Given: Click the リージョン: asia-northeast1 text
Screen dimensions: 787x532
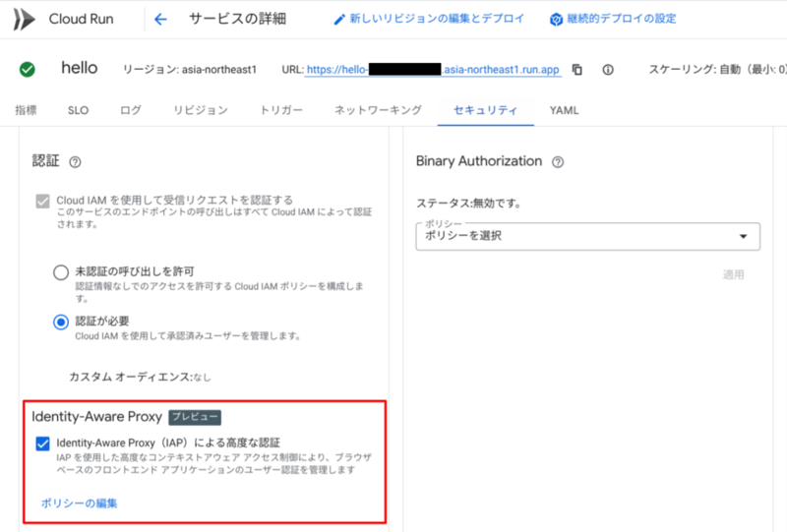Looking at the screenshot, I should tap(190, 69).
